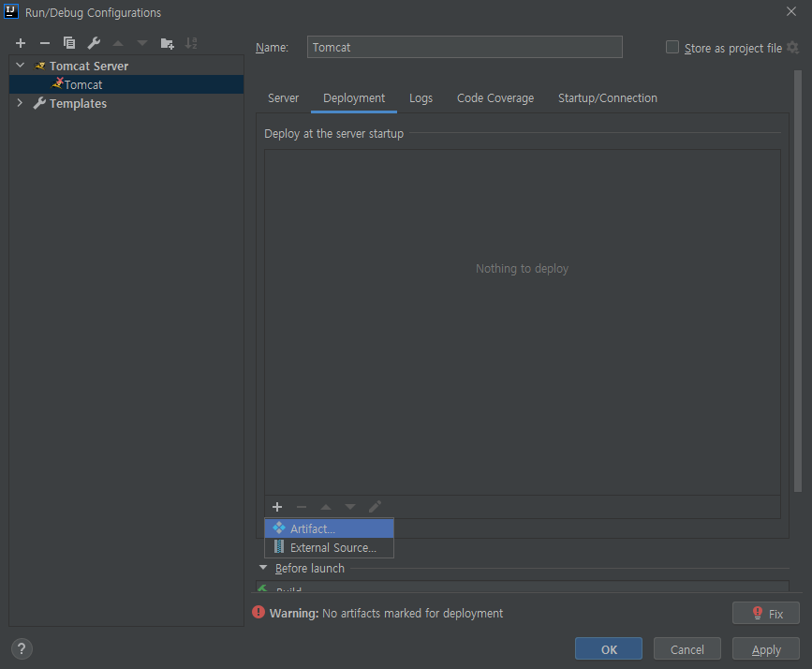Edit deployment artifact pencil icon

coord(375,507)
